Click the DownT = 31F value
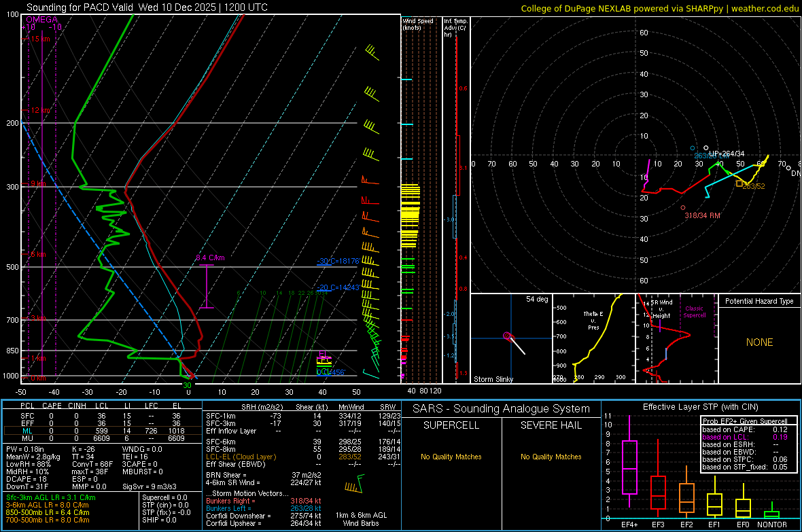The width and height of the screenshot is (802, 532). pyautogui.click(x=28, y=486)
